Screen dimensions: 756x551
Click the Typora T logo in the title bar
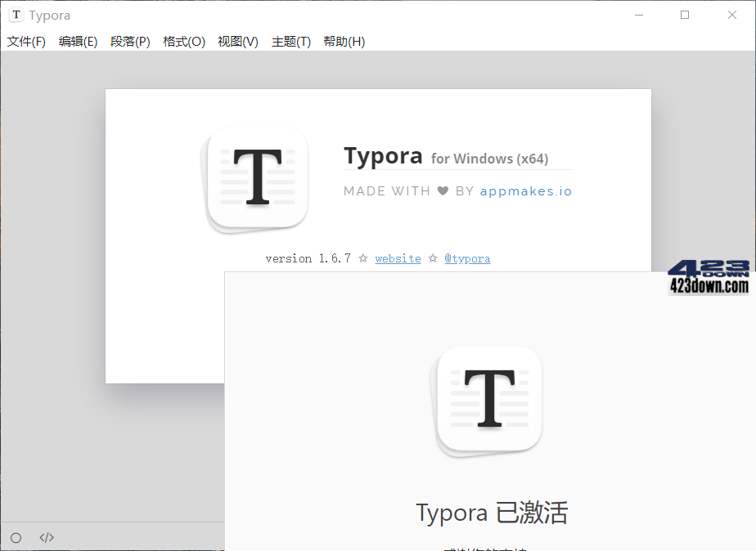click(16, 15)
